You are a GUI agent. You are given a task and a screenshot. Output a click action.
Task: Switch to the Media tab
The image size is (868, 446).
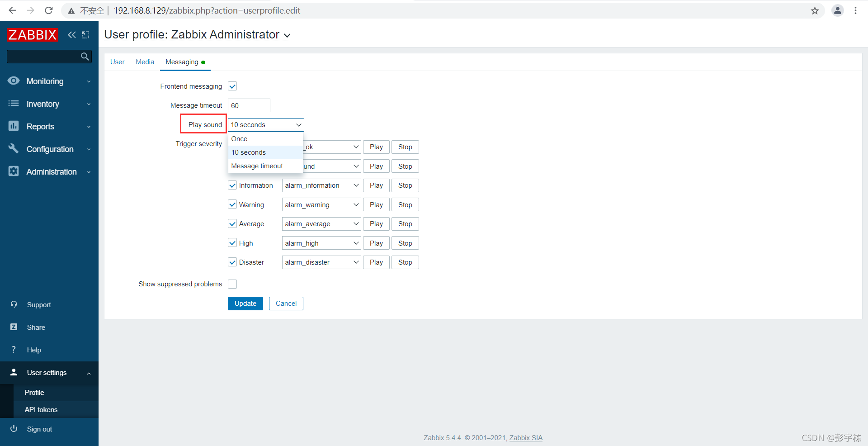point(145,62)
